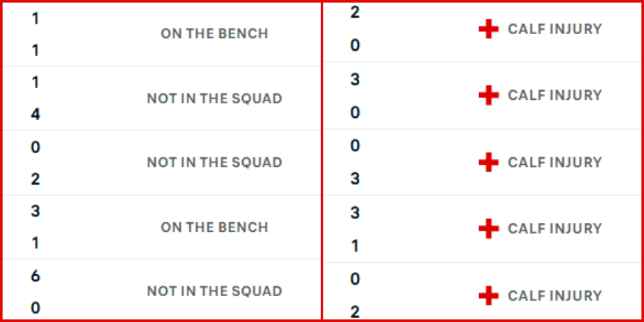This screenshot has width=644, height=322.
Task: Select the score 3 above 0 in the right panel
Action: tap(355, 80)
